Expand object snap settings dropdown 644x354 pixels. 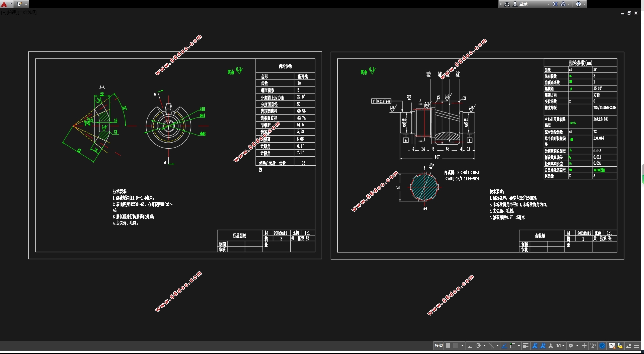pos(519,346)
